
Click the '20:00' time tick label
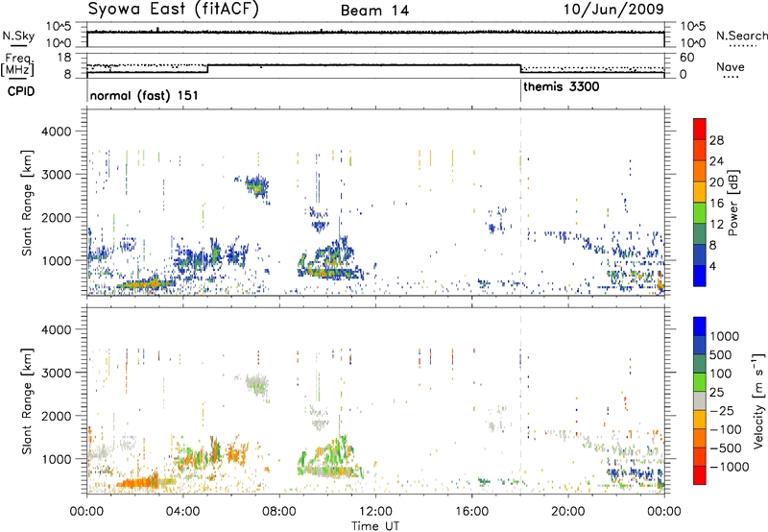(567, 512)
